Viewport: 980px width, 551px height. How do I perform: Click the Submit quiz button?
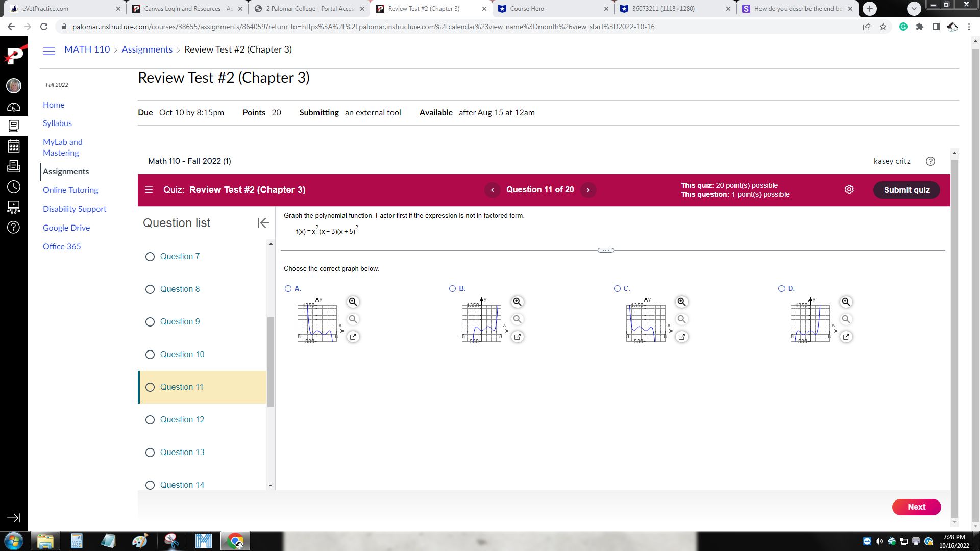(x=906, y=190)
